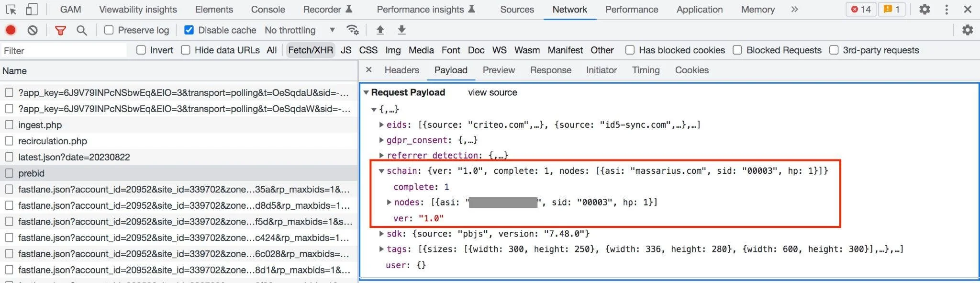Screen dimensions: 980x283
Task: Switch to the Memory tab
Action: click(758, 9)
